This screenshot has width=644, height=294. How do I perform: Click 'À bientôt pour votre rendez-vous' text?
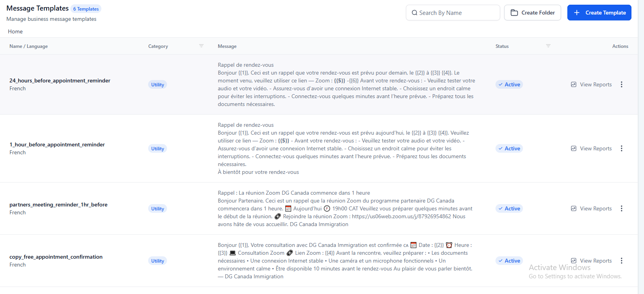click(258, 172)
